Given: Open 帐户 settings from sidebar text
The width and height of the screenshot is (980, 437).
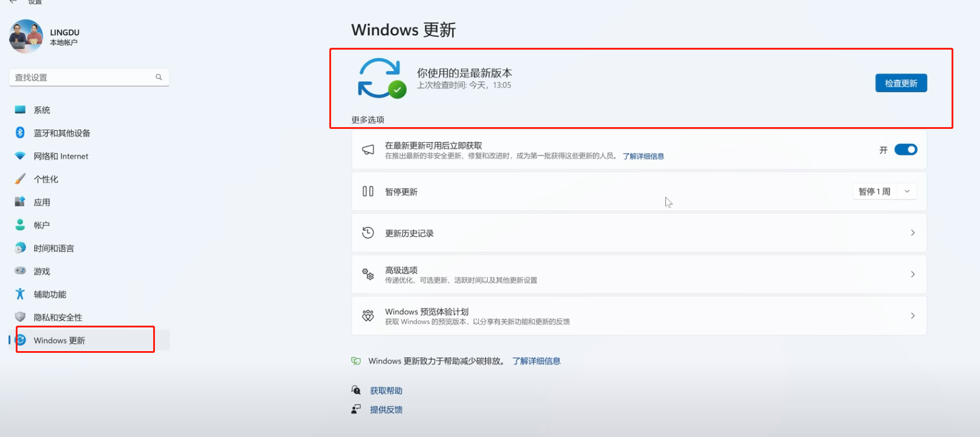Looking at the screenshot, I should click(42, 225).
